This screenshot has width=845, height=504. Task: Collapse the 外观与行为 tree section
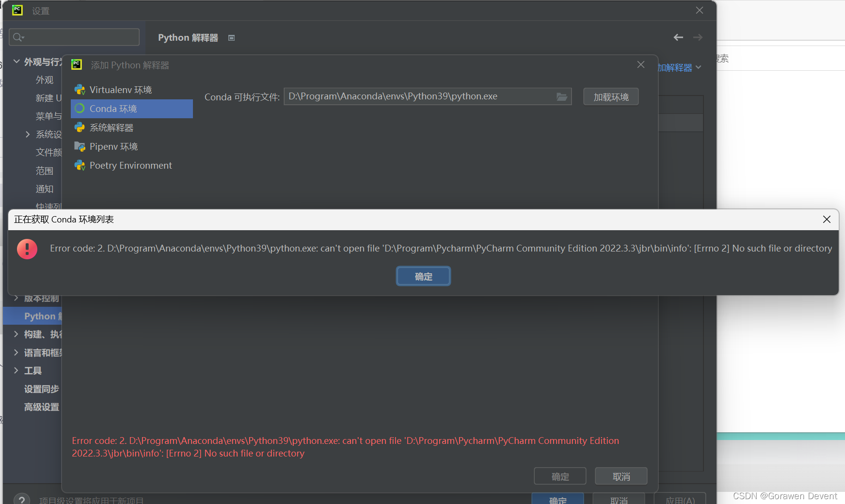pos(16,62)
